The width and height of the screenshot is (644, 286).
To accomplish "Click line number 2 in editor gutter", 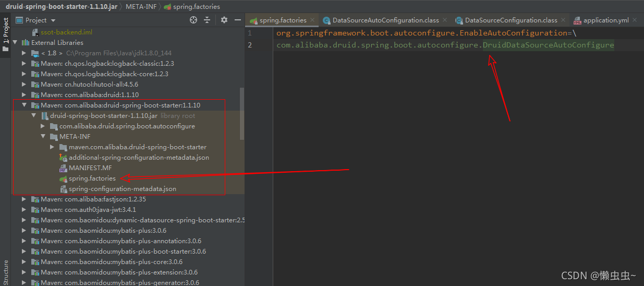I will (250, 45).
